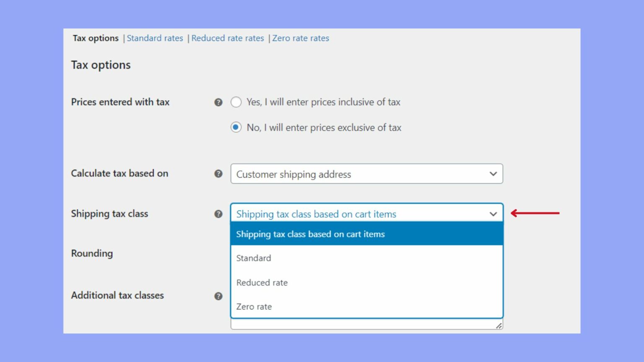Click the resize handle of the tax classes box
Image resolution: width=644 pixels, height=362 pixels.
coord(499,326)
